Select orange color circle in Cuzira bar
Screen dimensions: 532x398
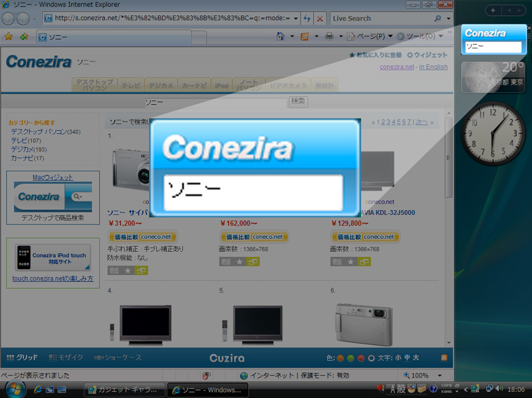click(x=340, y=358)
